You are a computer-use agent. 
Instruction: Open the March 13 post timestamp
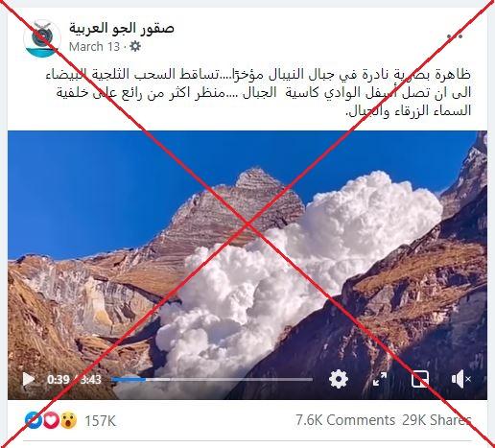point(94,47)
